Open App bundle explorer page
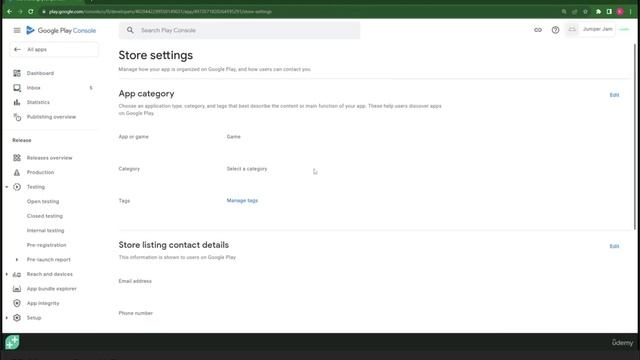Viewport: 640px width, 360px height. point(52,289)
